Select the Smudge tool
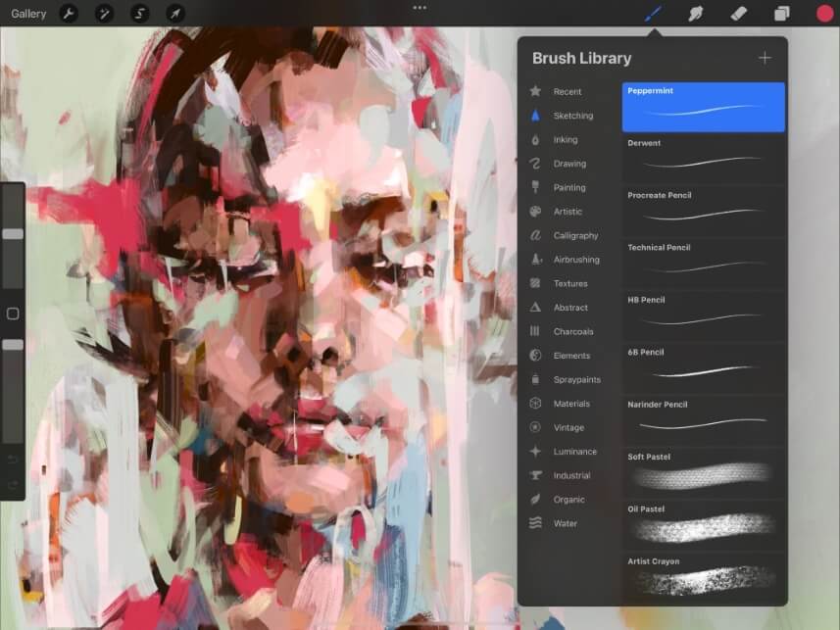The image size is (840, 630). pyautogui.click(x=697, y=14)
